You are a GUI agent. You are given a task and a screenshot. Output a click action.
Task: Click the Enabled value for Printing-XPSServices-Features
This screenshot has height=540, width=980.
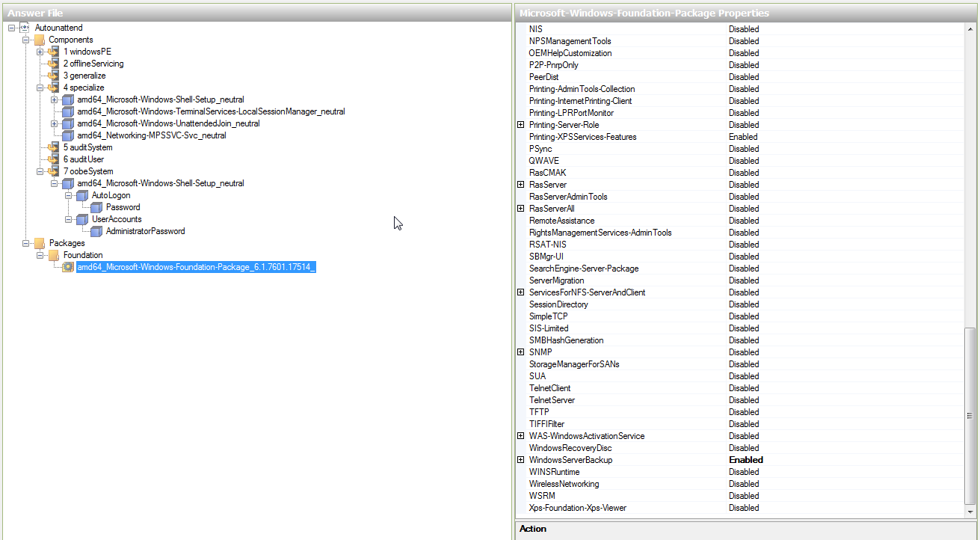tap(743, 137)
